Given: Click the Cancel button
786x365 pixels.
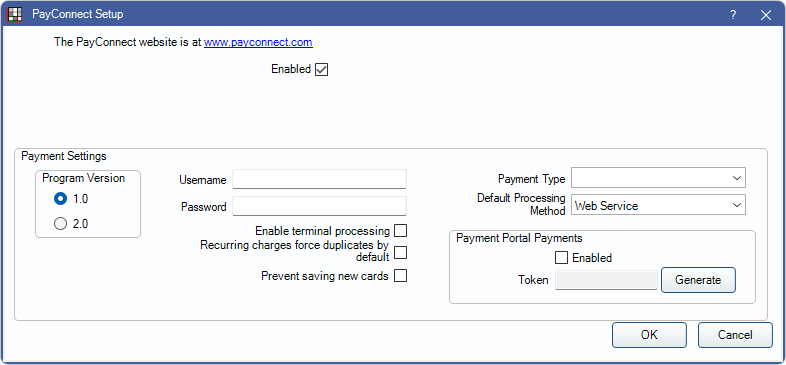Looking at the screenshot, I should pos(735,335).
